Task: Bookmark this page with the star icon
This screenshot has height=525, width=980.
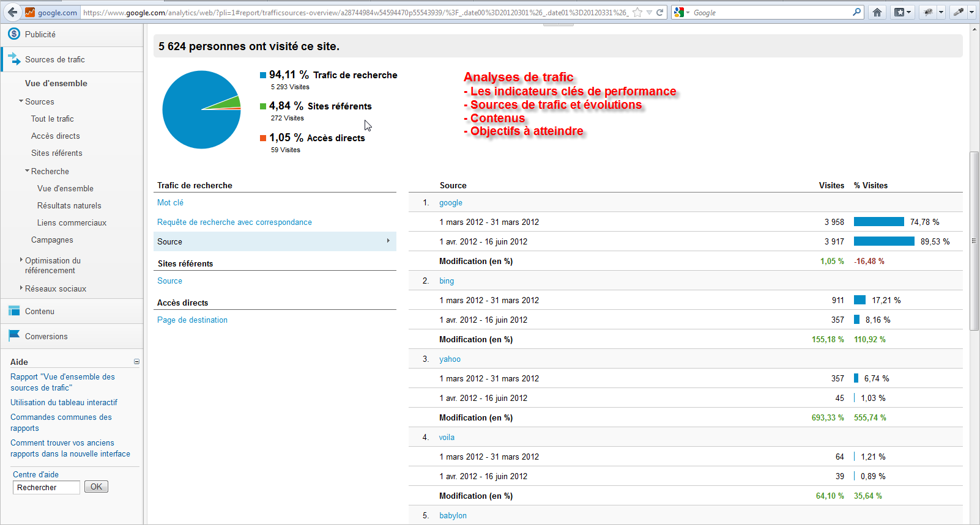Action: [637, 12]
